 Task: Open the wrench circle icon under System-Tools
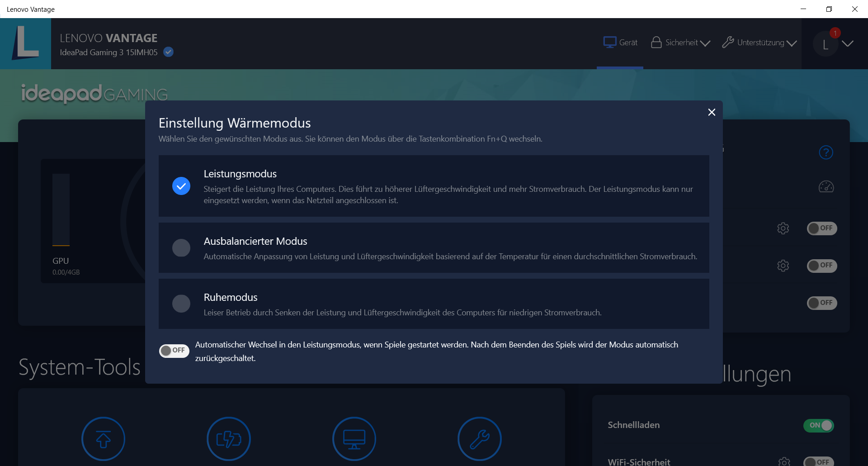click(480, 439)
